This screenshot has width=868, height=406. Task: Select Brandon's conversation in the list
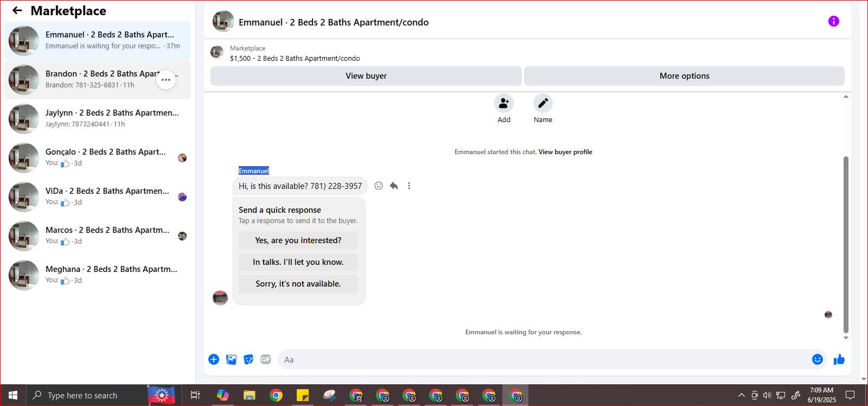coord(98,80)
